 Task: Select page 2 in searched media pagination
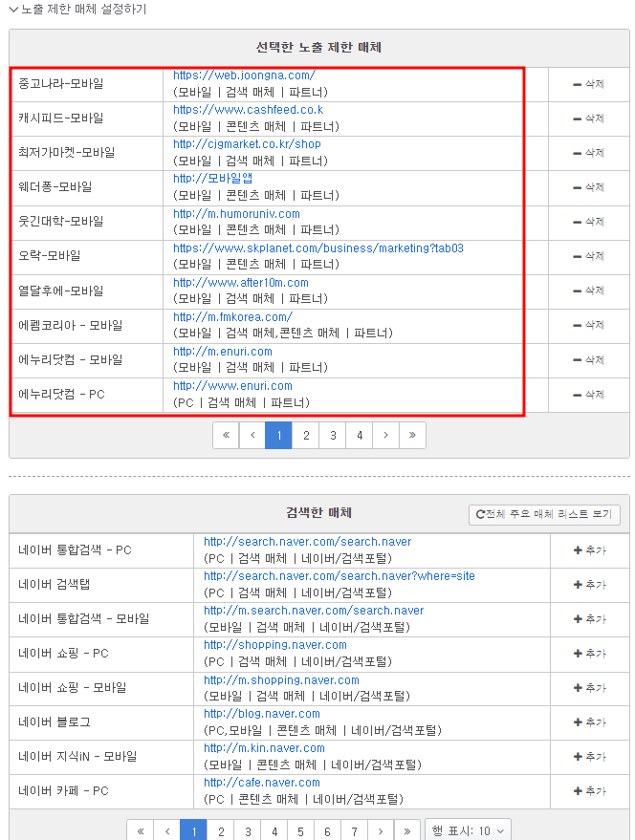[220, 831]
